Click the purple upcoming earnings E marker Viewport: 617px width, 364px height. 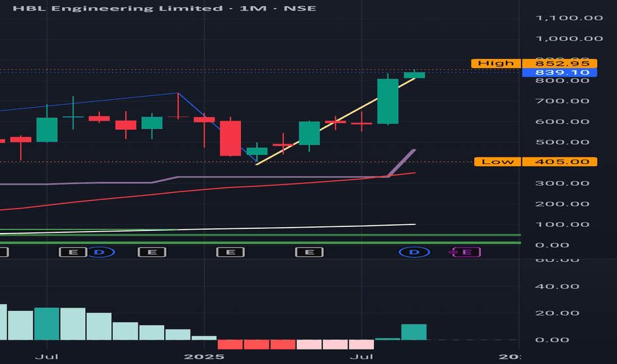(x=466, y=252)
